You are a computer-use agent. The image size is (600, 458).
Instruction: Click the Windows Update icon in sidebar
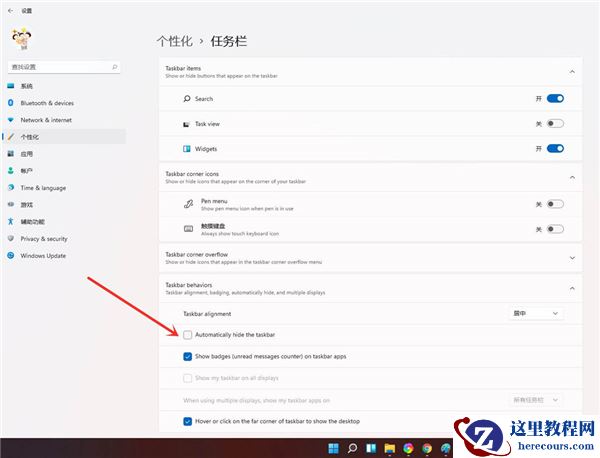tap(11, 255)
